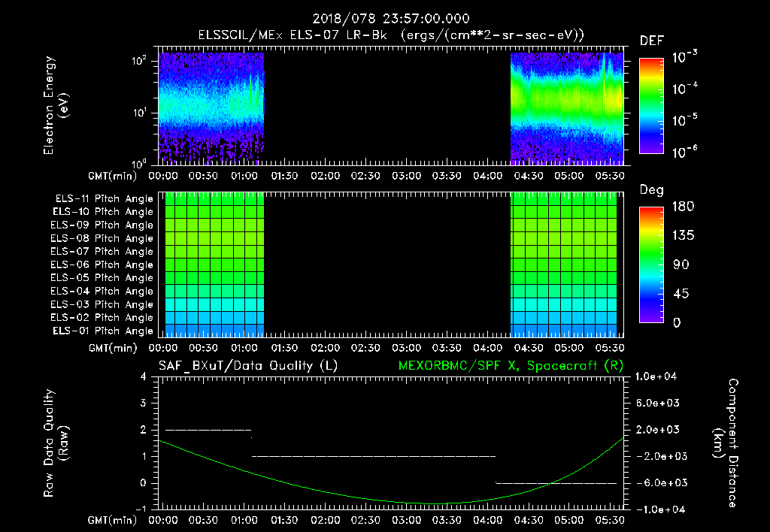Screen dimensions: 770x532
Task: Click the GMT(min) label of the top panel
Action: (113, 176)
